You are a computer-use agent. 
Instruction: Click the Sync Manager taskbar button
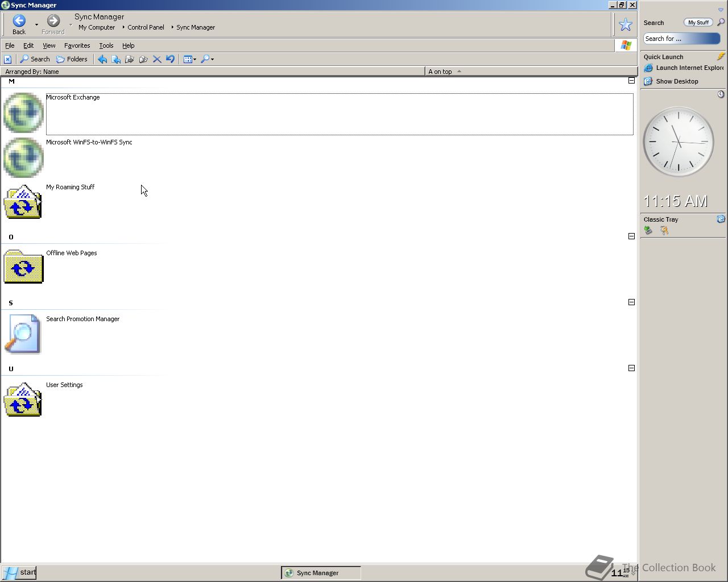tap(321, 573)
